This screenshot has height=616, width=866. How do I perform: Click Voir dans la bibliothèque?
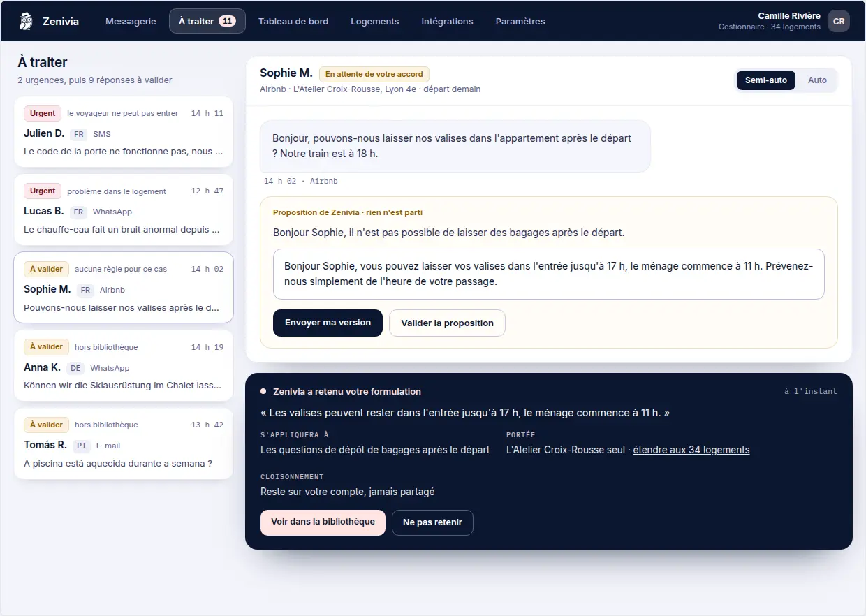pyautogui.click(x=323, y=522)
